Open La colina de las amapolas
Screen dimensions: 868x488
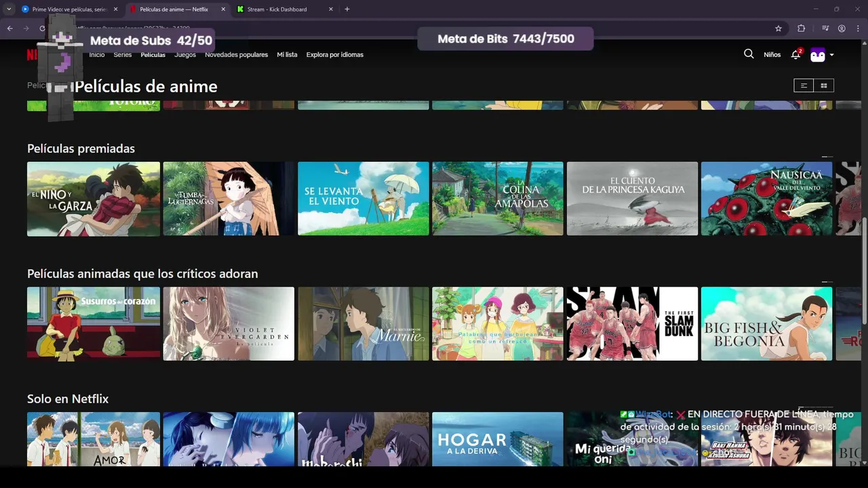point(498,199)
